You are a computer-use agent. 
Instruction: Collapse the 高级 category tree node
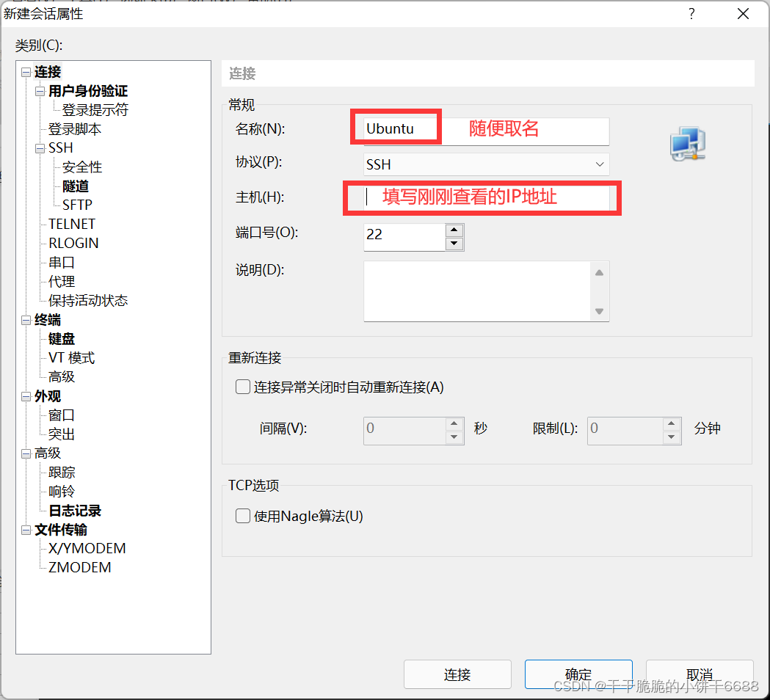point(26,453)
